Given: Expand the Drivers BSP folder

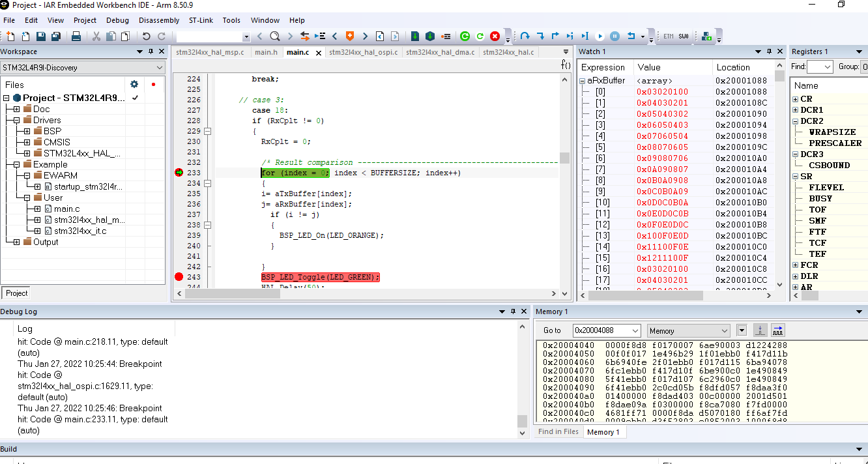Looking at the screenshot, I should [27, 131].
